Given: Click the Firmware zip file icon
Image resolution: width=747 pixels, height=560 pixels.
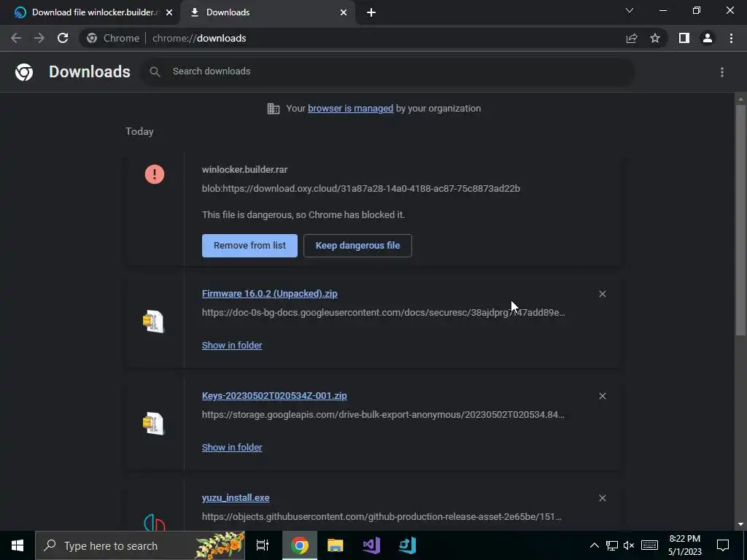Looking at the screenshot, I should (153, 321).
